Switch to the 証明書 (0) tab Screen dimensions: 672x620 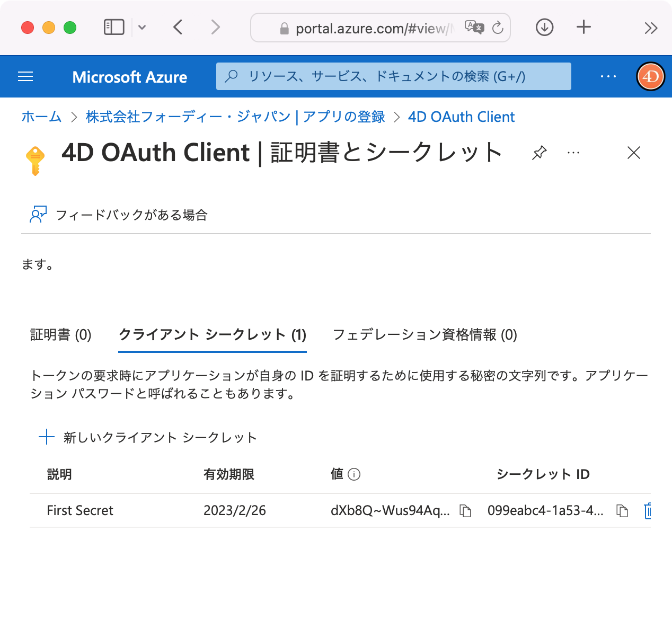60,335
